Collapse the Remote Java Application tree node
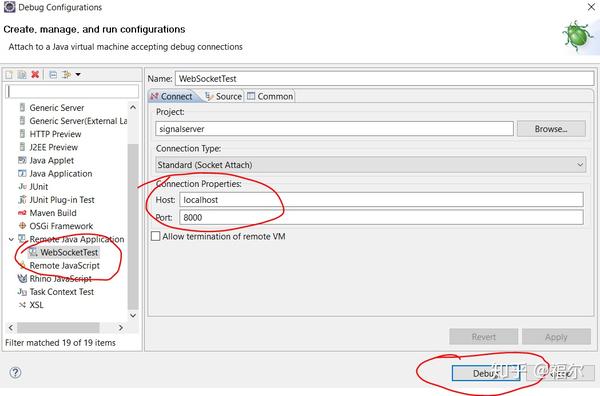This screenshot has height=396, width=600. (x=11, y=239)
